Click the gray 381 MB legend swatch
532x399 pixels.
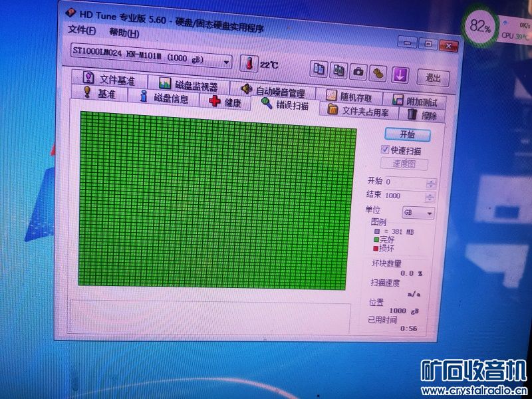click(x=377, y=231)
